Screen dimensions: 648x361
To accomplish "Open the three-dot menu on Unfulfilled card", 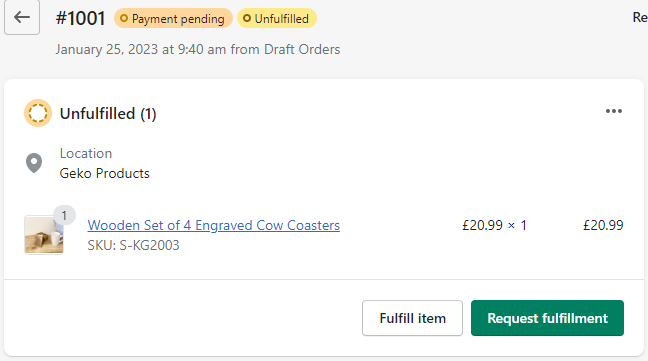I will (x=614, y=111).
